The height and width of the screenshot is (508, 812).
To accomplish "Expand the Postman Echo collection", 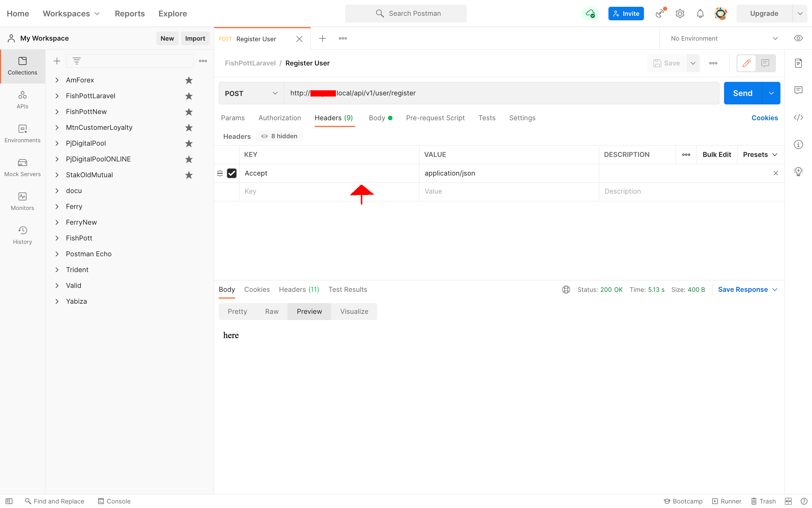I will pos(57,254).
